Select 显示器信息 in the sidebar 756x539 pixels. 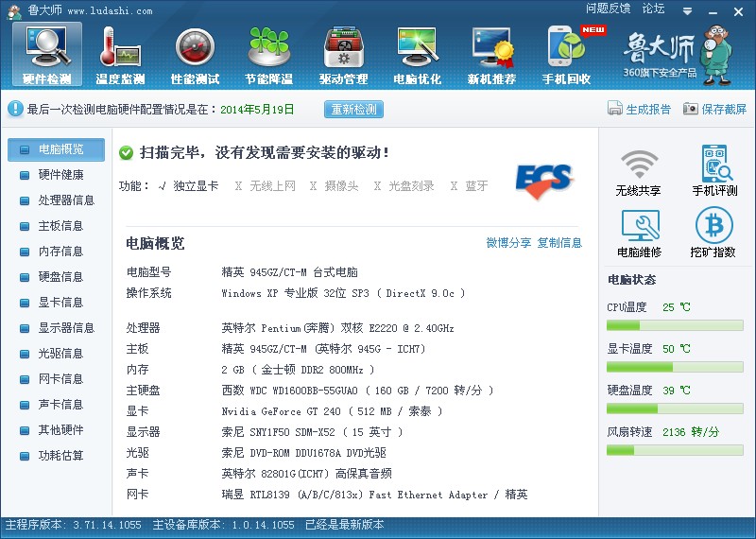click(x=56, y=328)
